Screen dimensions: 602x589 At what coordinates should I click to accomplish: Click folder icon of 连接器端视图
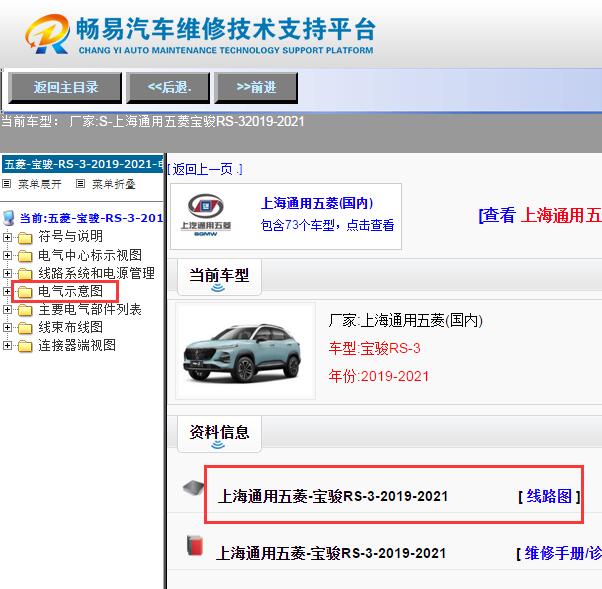pos(25,346)
